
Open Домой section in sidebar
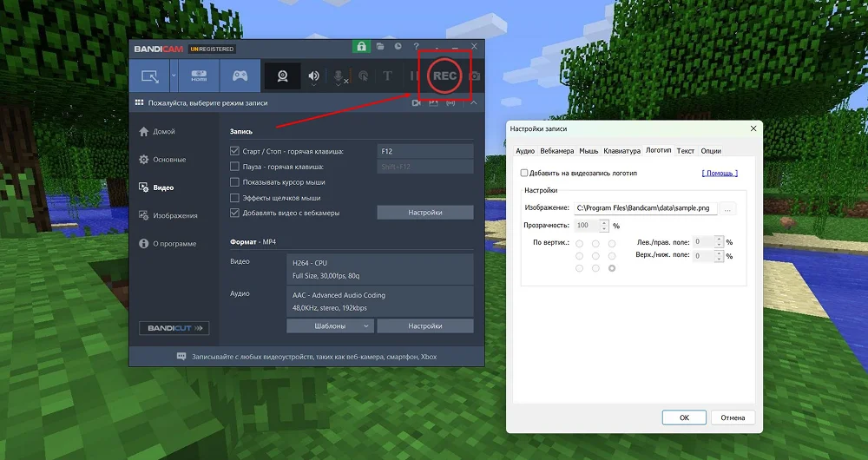pos(157,132)
